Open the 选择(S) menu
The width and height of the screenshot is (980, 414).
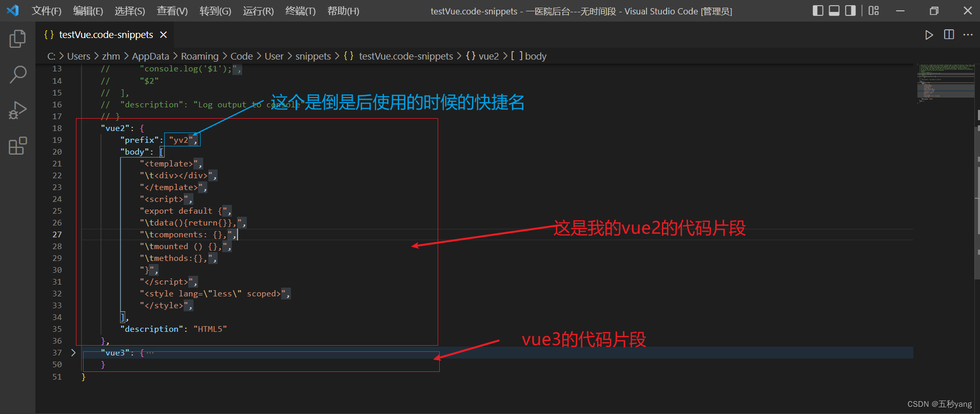click(x=130, y=11)
